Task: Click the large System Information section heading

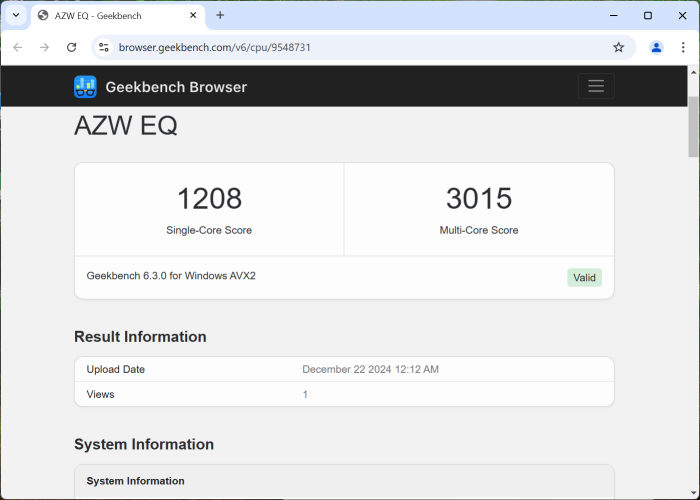Action: (144, 444)
